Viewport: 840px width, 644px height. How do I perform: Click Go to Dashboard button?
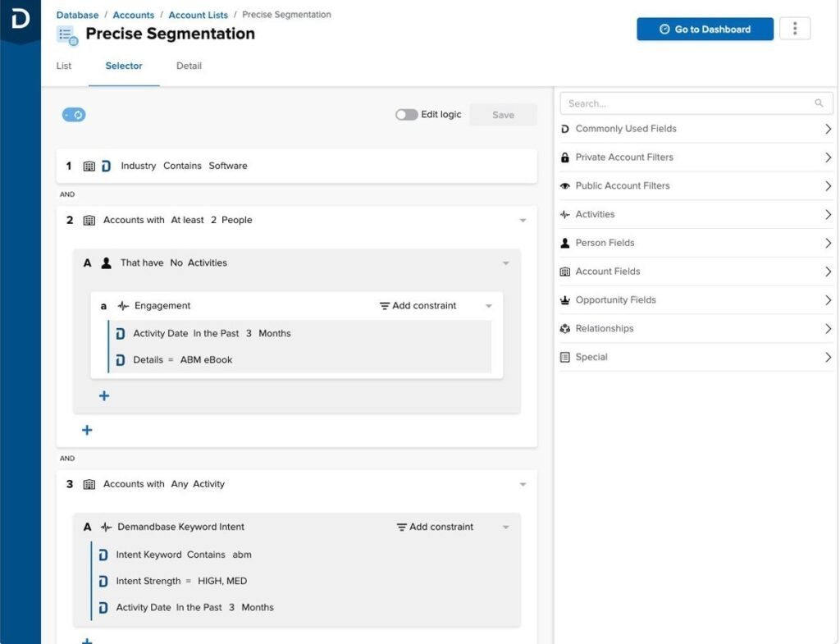click(705, 29)
